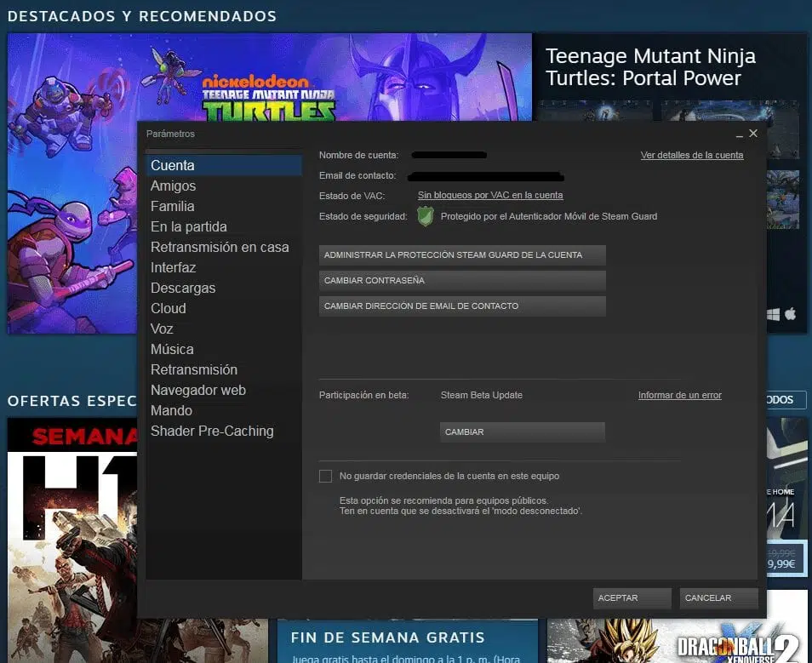Open the H1 Semana special offer image

[72, 540]
